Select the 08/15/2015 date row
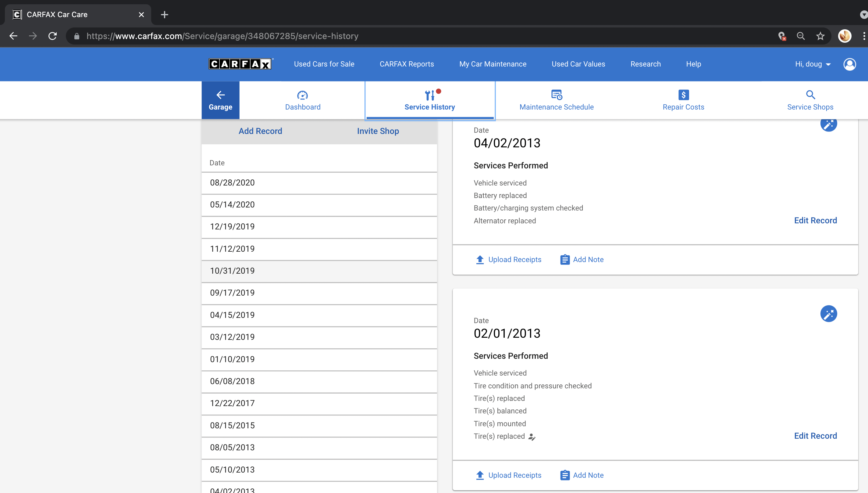The width and height of the screenshot is (868, 493). (319, 426)
